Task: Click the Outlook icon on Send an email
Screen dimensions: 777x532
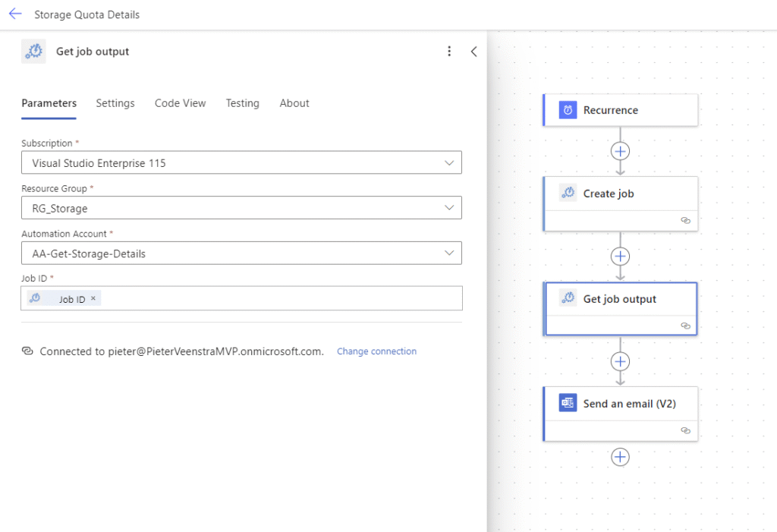Action: pos(568,403)
